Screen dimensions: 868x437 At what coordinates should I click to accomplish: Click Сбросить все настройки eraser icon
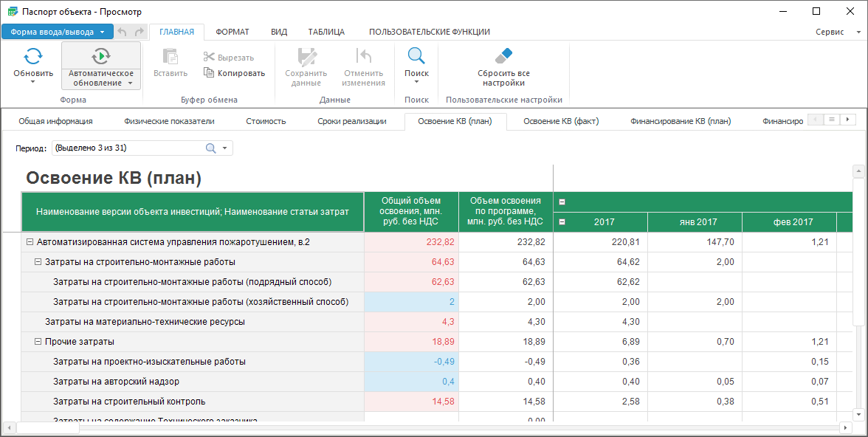[x=503, y=56]
